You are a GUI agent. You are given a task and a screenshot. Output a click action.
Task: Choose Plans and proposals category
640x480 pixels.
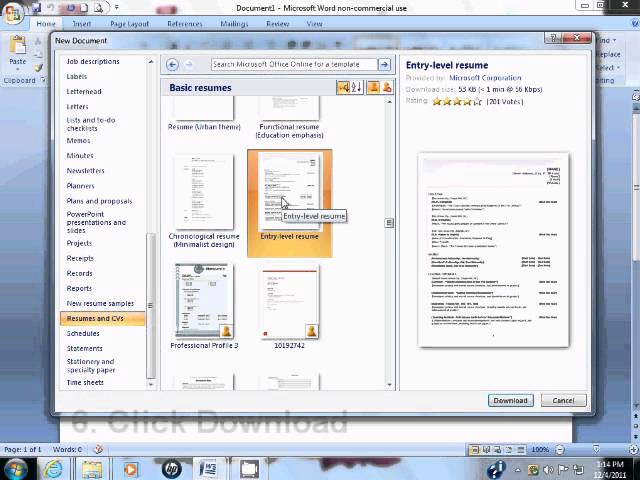99,201
